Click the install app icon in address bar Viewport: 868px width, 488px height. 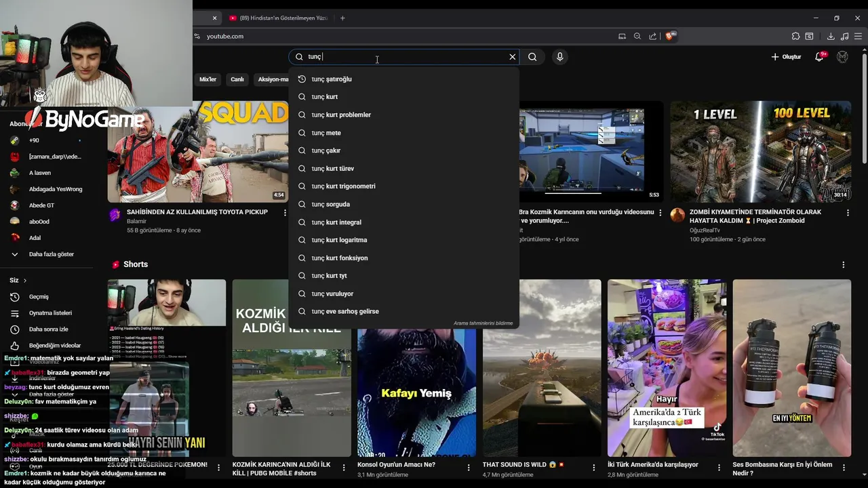click(x=622, y=36)
